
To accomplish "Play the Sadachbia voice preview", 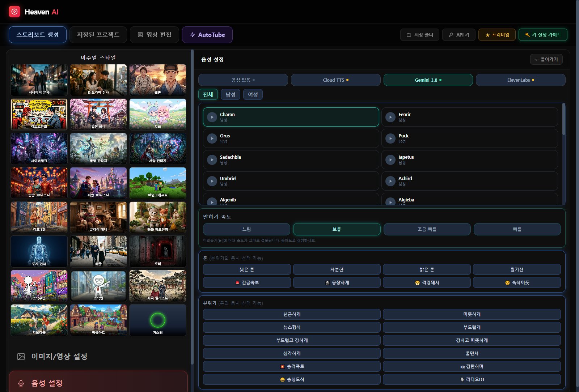I will [x=212, y=160].
